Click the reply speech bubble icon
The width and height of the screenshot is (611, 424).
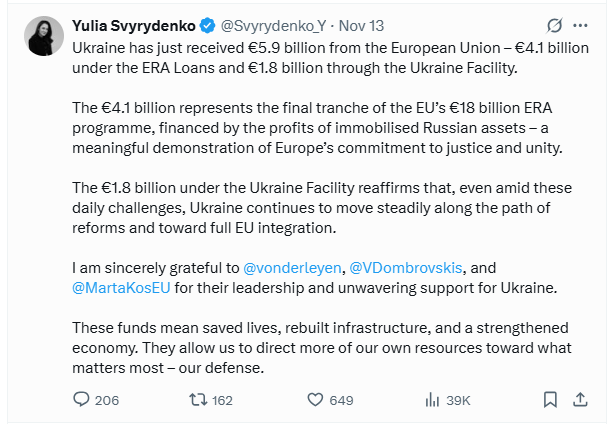82,400
